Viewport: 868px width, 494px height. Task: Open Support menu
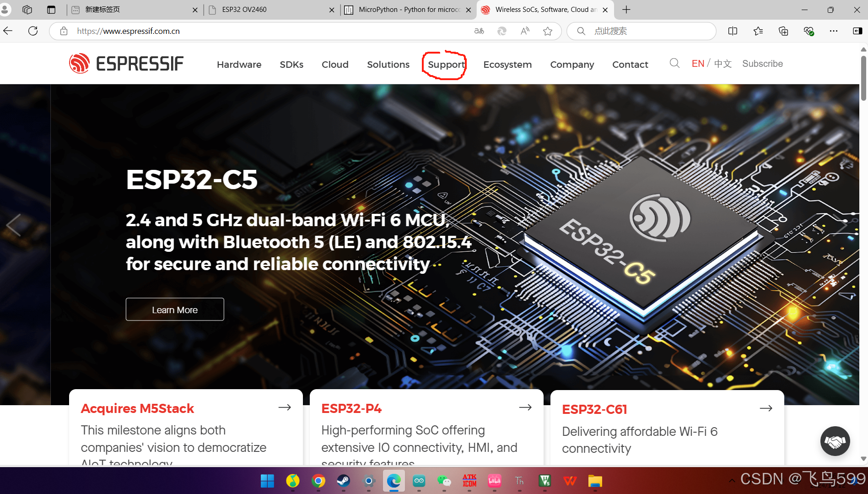446,65
